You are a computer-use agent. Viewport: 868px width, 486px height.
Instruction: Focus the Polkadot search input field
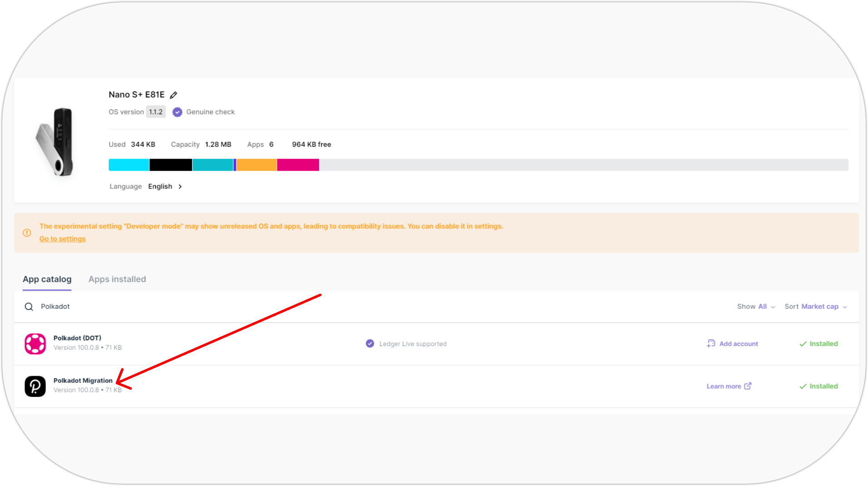182,307
